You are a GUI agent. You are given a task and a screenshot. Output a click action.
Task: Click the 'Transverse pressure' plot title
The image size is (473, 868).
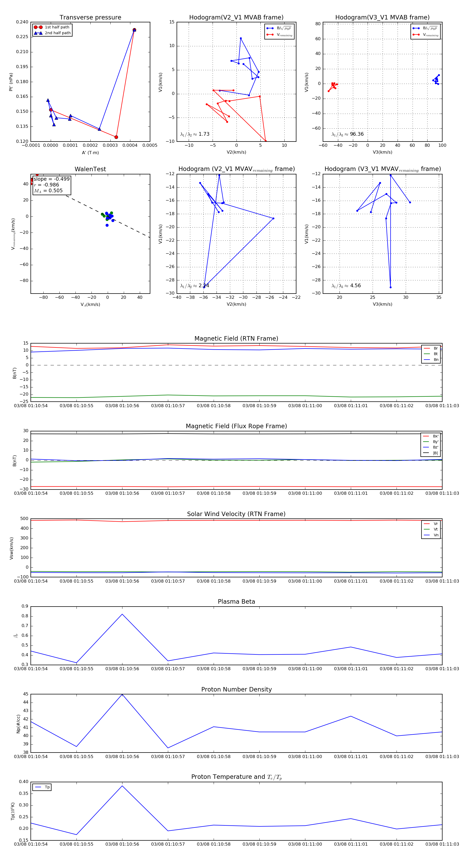coord(90,18)
